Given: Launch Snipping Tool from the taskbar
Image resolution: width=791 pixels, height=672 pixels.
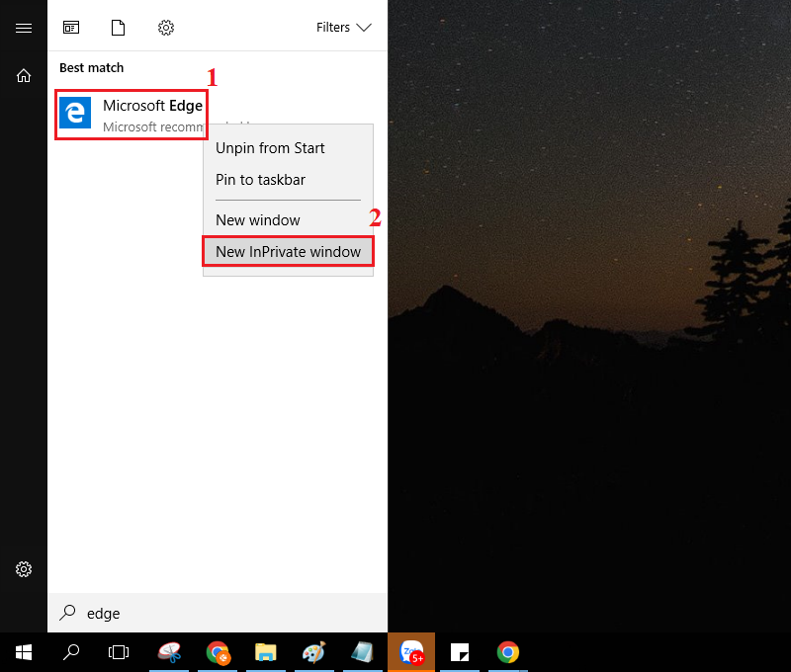Looking at the screenshot, I should coord(169,652).
